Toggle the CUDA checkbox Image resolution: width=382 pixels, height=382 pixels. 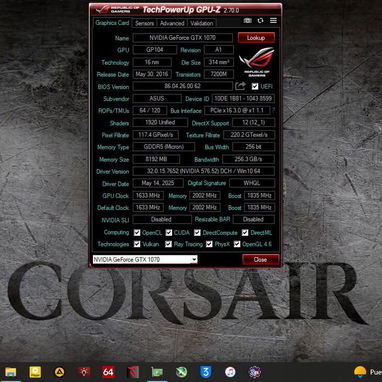coord(169,232)
